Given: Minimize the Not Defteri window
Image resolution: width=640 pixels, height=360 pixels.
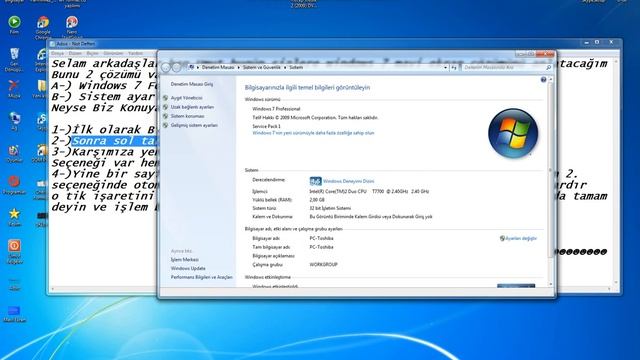Looking at the screenshot, I should point(587,42).
